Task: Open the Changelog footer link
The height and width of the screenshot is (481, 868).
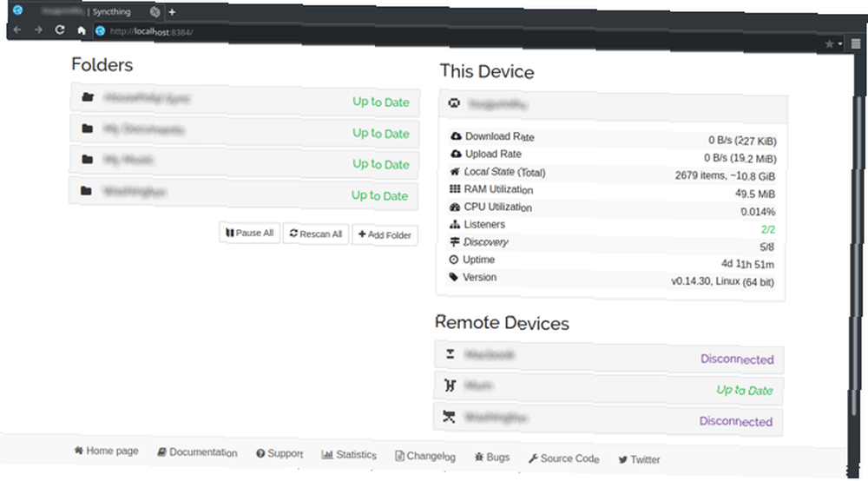Action: coord(425,456)
